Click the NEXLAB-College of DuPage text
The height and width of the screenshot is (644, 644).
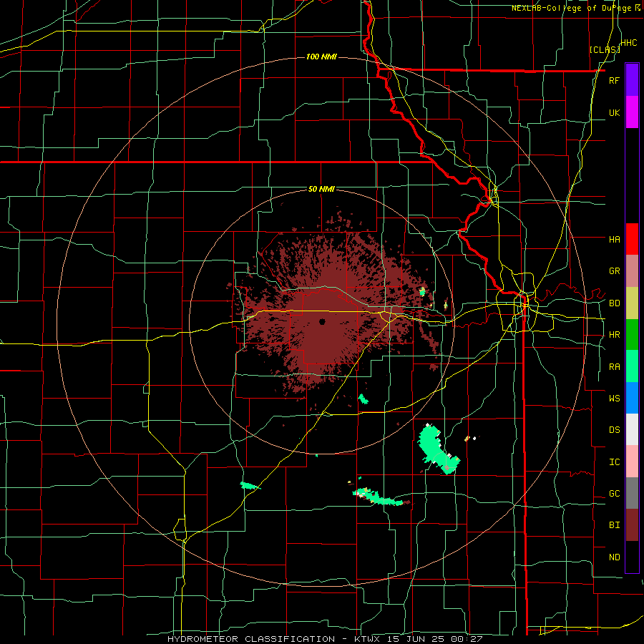point(571,8)
